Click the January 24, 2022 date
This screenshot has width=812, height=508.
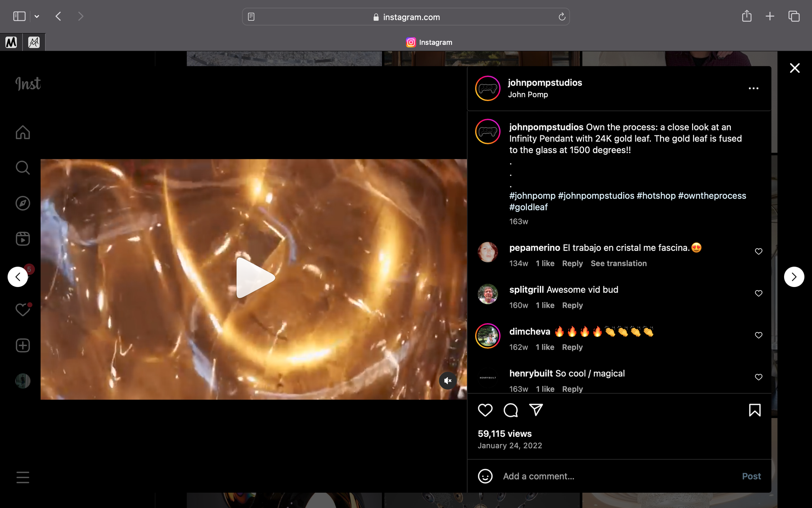click(x=510, y=446)
